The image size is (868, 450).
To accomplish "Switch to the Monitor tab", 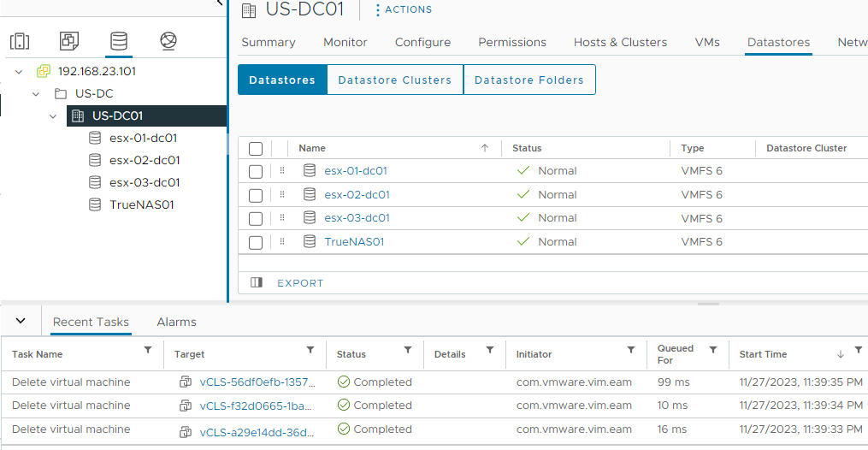I will click(x=345, y=42).
